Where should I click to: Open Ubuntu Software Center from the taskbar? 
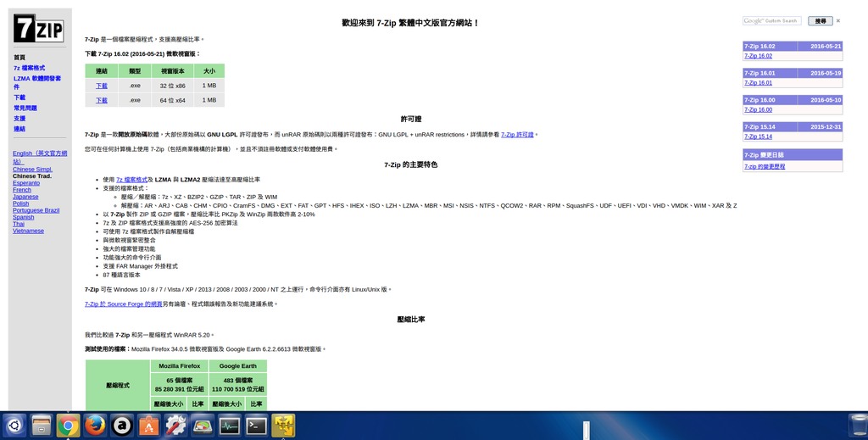point(148,426)
